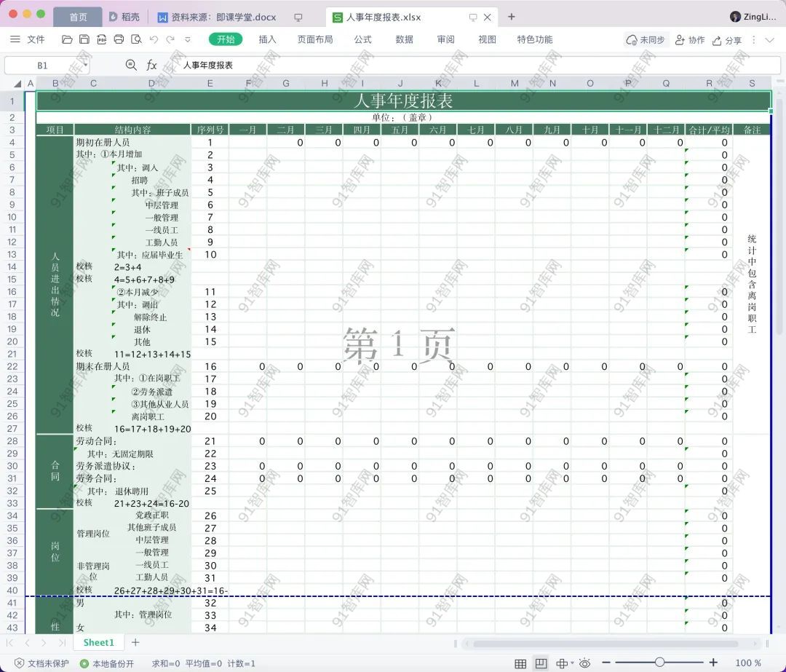The image size is (786, 672).
Task: Click the fx insert function icon
Action: point(151,65)
